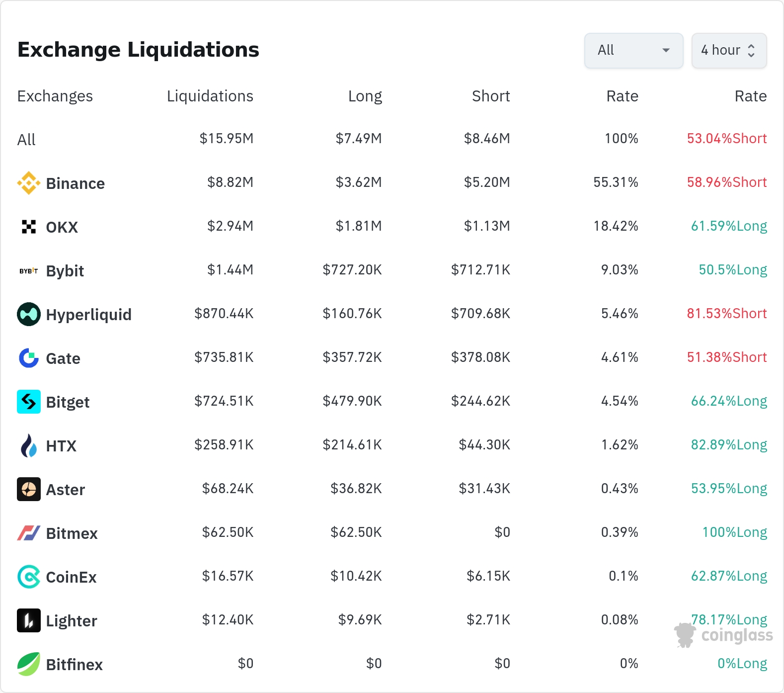
Task: Sort by Liquidations column header
Action: tap(210, 96)
